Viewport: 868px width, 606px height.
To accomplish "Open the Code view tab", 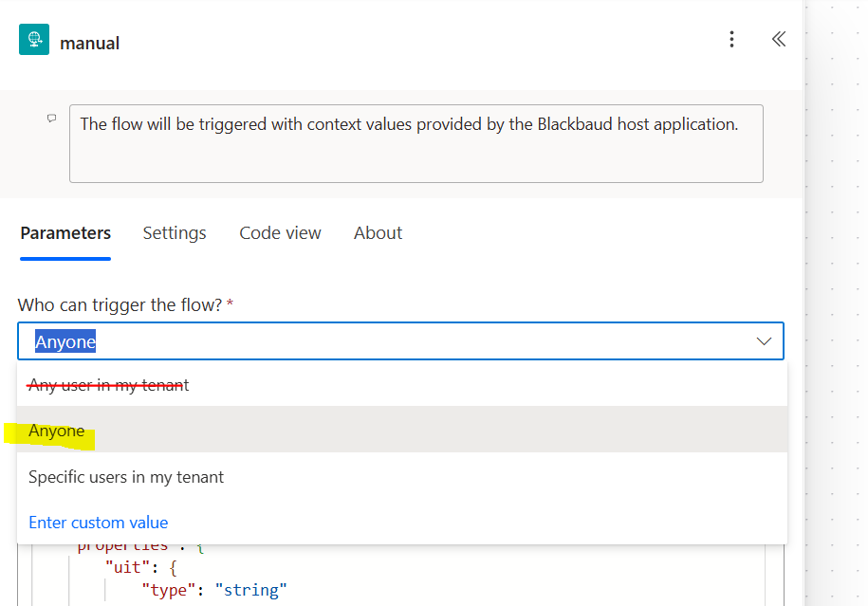I will click(280, 233).
